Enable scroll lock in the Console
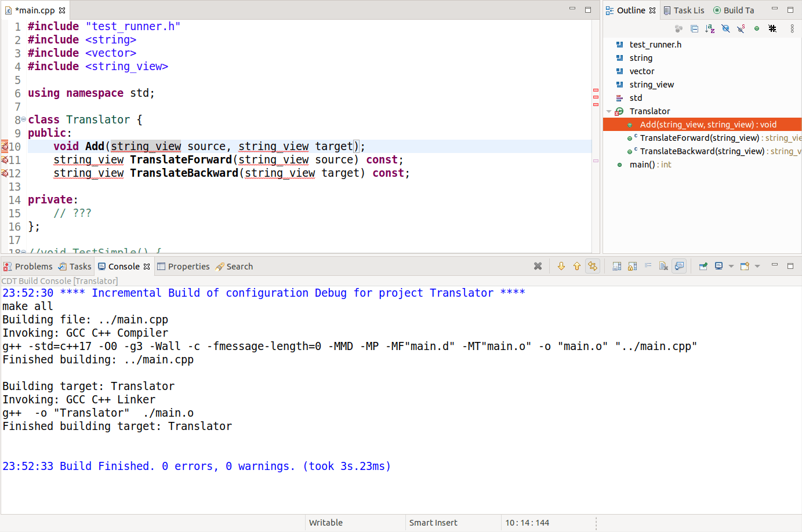802x532 pixels. pyautogui.click(x=631, y=266)
